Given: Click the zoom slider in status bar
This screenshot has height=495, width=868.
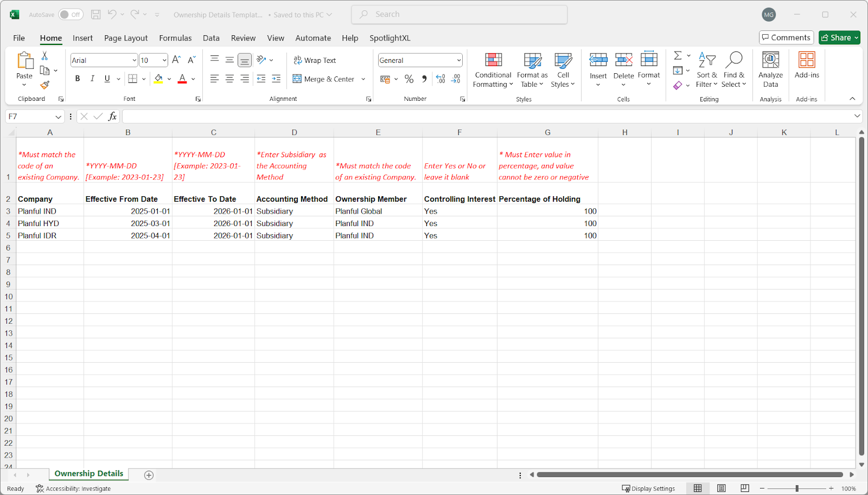Looking at the screenshot, I should (x=796, y=488).
